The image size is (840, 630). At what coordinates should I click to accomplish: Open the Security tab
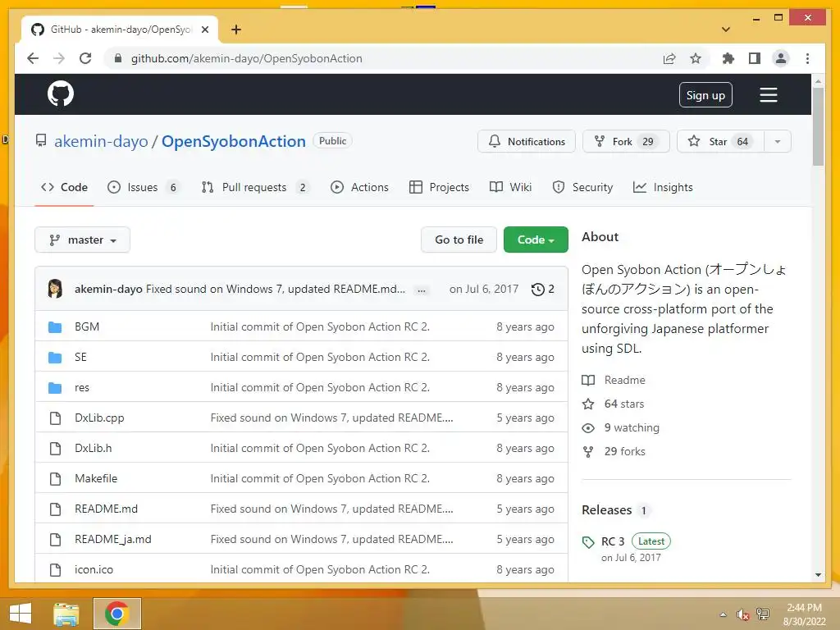tap(582, 188)
